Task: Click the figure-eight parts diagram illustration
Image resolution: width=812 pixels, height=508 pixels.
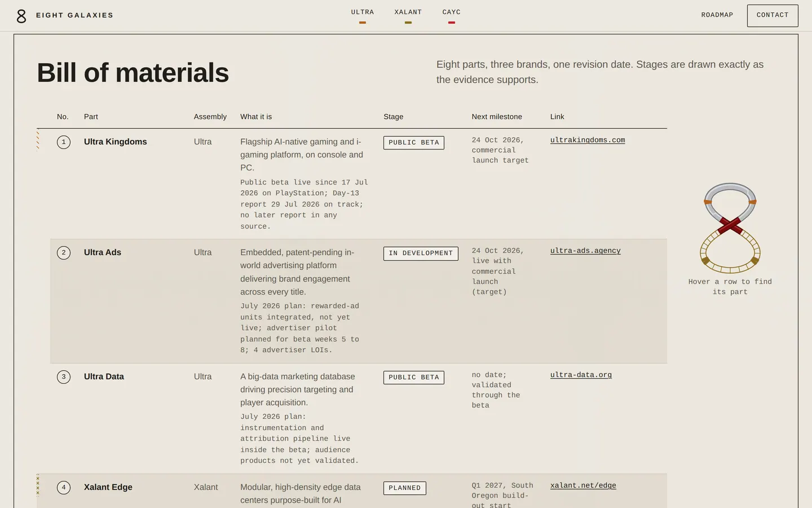Action: 730,228
